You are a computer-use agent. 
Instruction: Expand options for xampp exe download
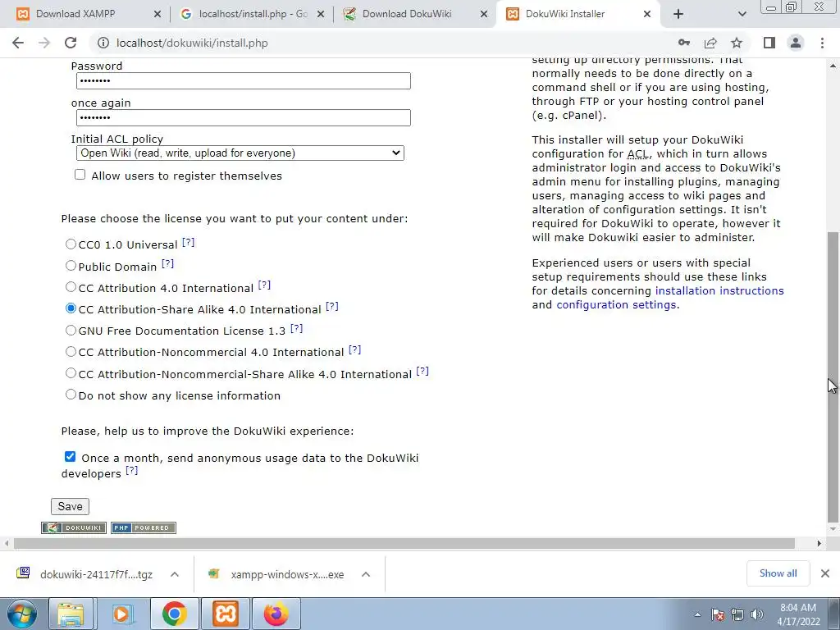click(x=366, y=574)
